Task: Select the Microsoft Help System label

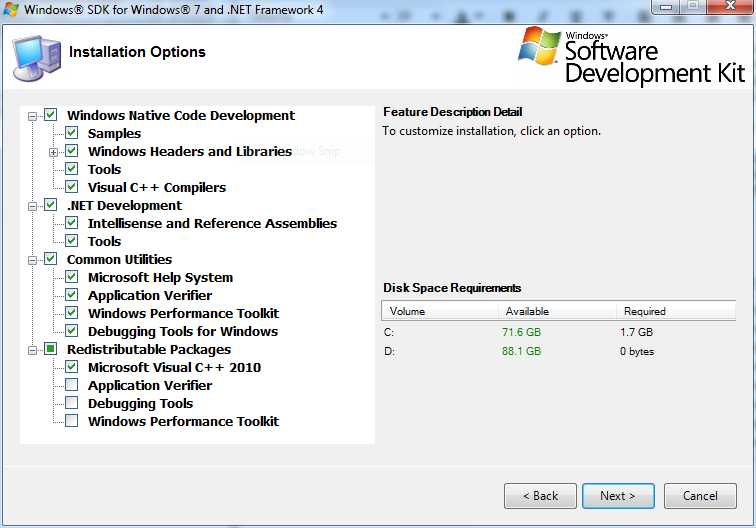Action: [160, 278]
